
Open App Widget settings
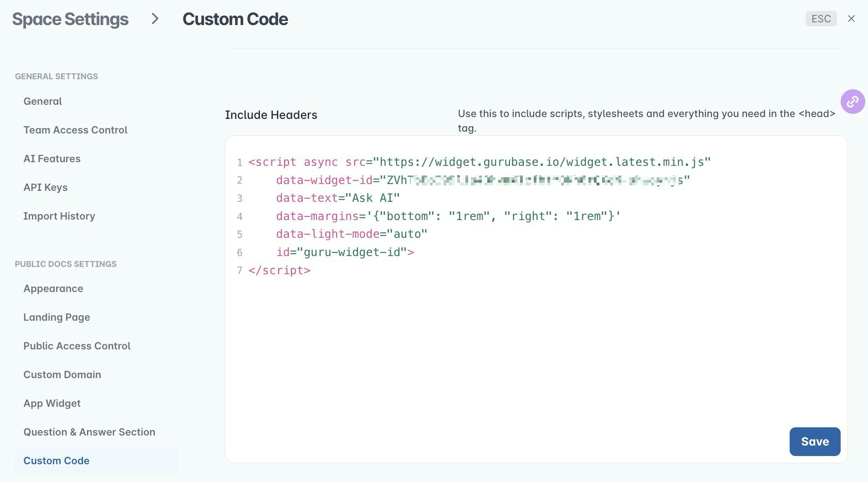52,403
